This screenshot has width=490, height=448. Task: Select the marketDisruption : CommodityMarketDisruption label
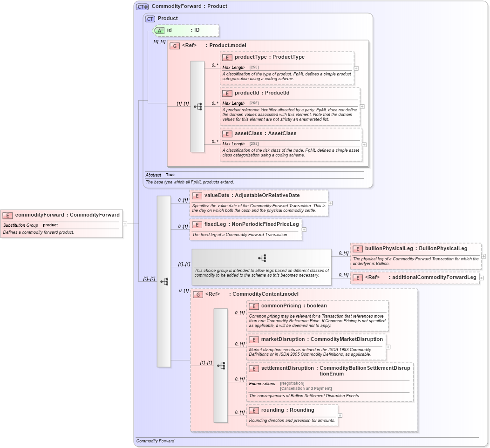tap(322, 339)
